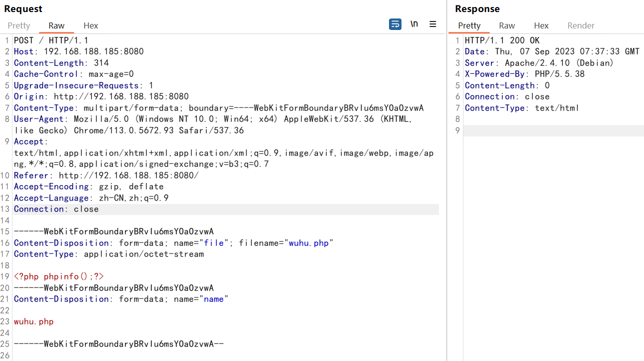Click the 'wuhu.php' body value on line 23
The height and width of the screenshot is (361, 644).
coord(34,321)
